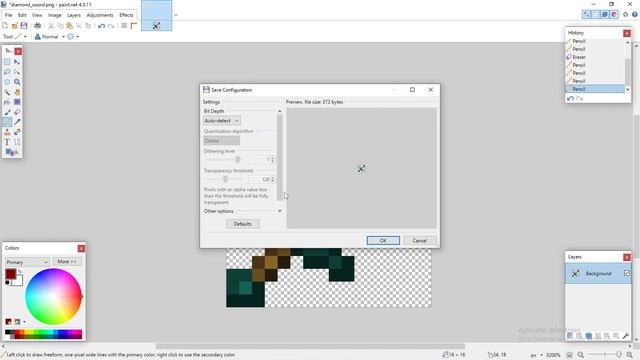Click the status bar zoom slider

point(604,355)
